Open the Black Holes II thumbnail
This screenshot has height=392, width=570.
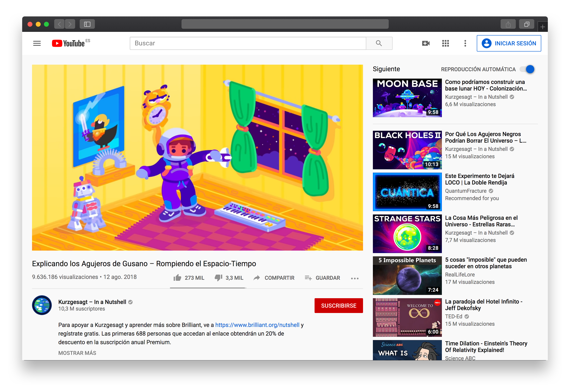point(407,150)
